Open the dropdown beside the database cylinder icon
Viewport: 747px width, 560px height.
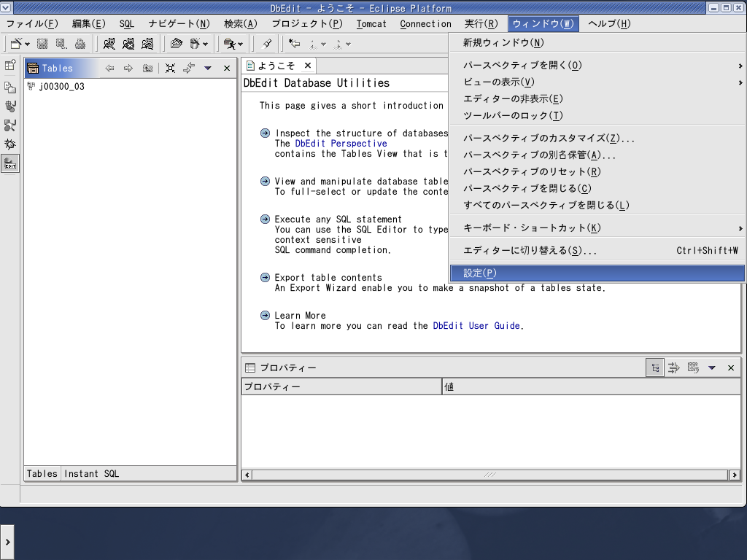(x=205, y=44)
